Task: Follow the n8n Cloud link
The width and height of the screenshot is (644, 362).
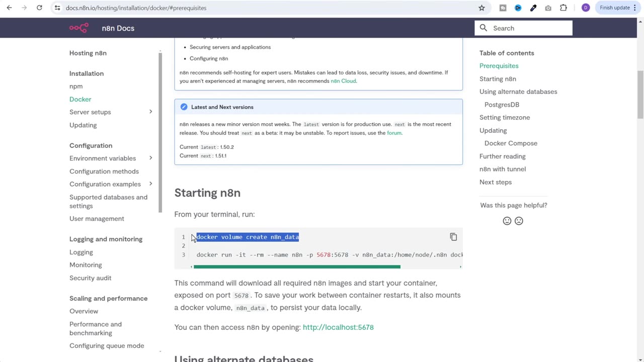Action: coord(343,81)
